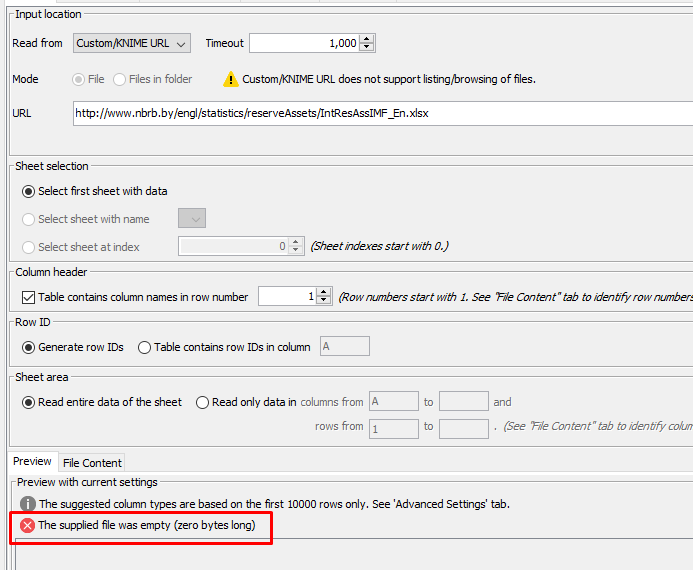Click the Timeout value field
The width and height of the screenshot is (693, 570).
click(305, 43)
